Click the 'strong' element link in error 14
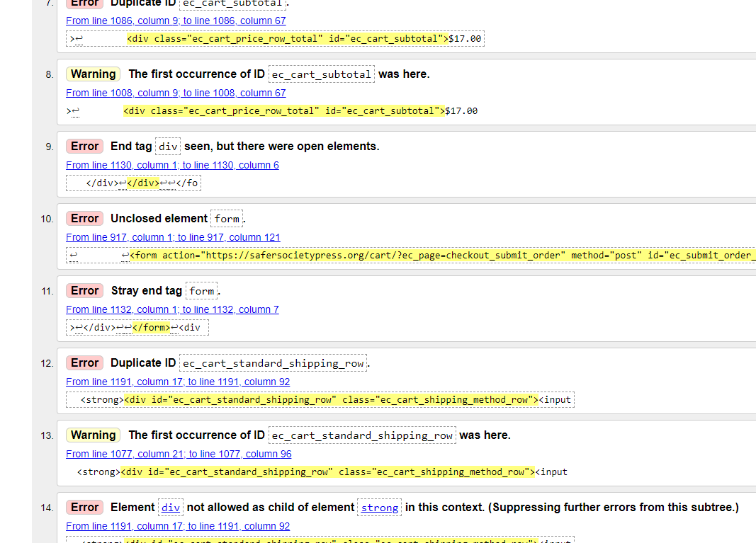The image size is (756, 543). click(379, 508)
